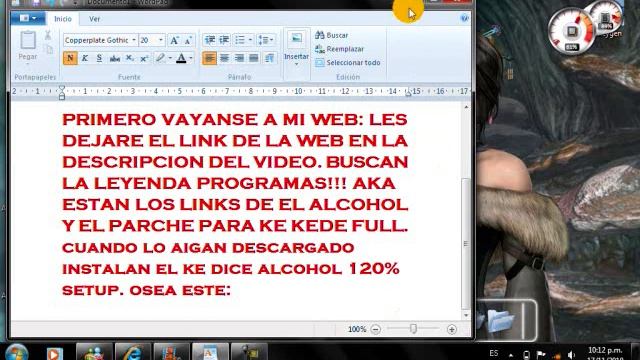640x360 pixels.
Task: Toggle bold formatting (N button)
Action: pyautogui.click(x=70, y=58)
